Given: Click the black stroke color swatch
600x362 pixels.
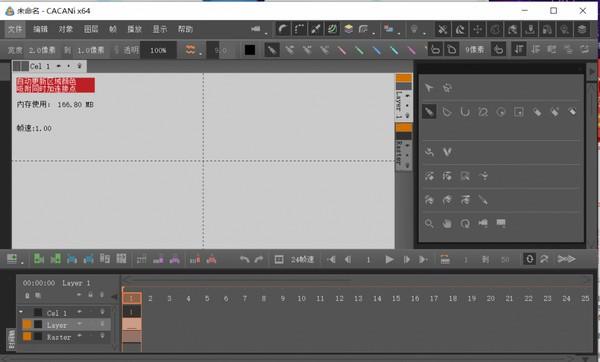Looking at the screenshot, I should pyautogui.click(x=250, y=50).
